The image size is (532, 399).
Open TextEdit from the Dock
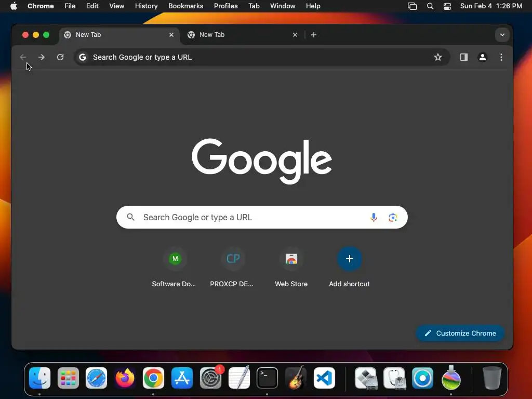pyautogui.click(x=239, y=378)
